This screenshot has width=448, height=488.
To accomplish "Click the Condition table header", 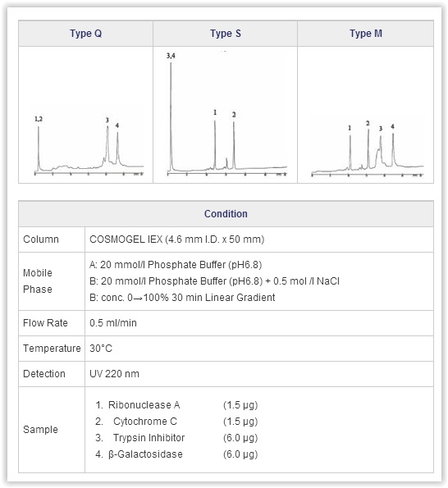I will (226, 214).
